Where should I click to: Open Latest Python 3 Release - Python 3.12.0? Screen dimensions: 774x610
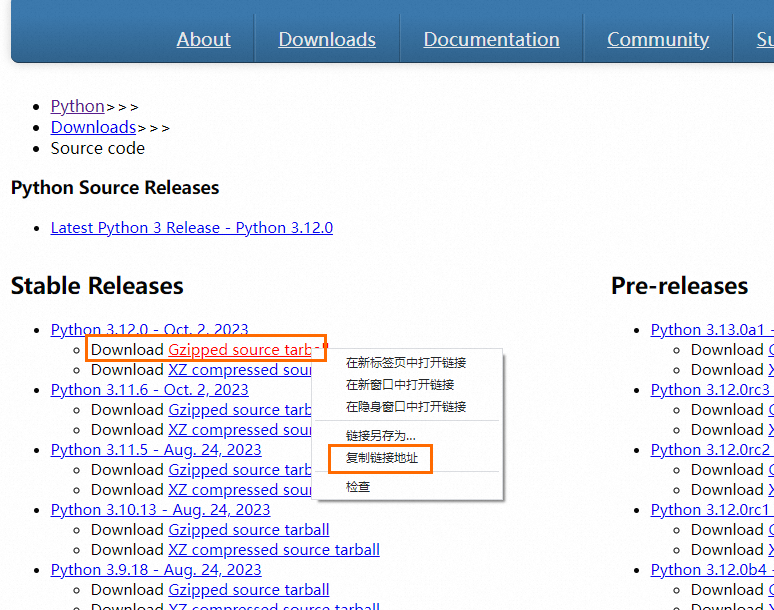[192, 228]
